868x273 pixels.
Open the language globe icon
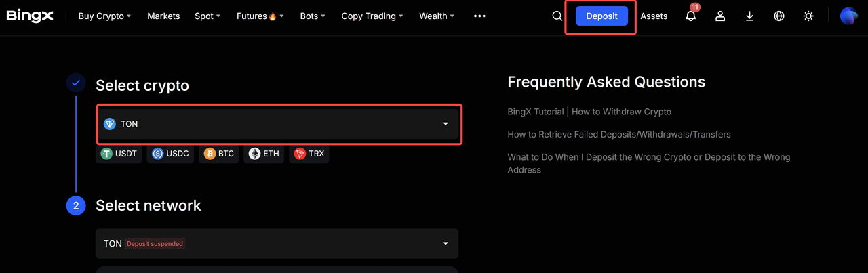pyautogui.click(x=779, y=16)
